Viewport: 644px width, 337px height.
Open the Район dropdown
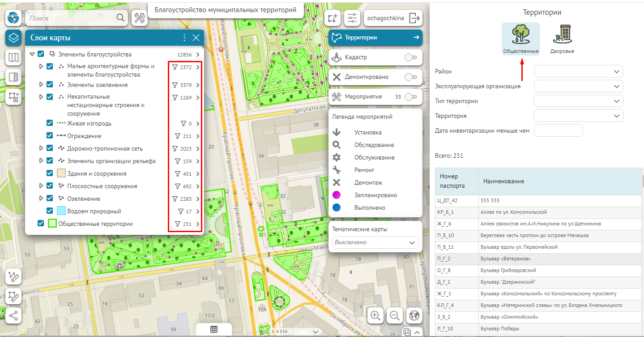click(578, 72)
